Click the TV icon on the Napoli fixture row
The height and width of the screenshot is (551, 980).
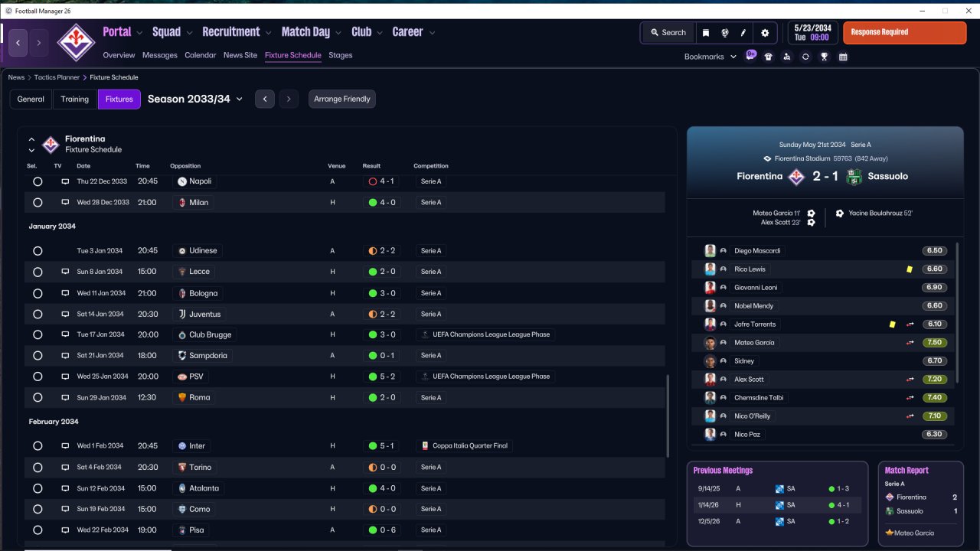pyautogui.click(x=65, y=181)
